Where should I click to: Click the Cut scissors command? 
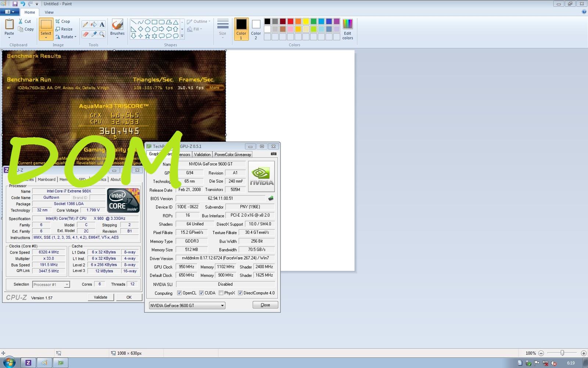(x=25, y=21)
